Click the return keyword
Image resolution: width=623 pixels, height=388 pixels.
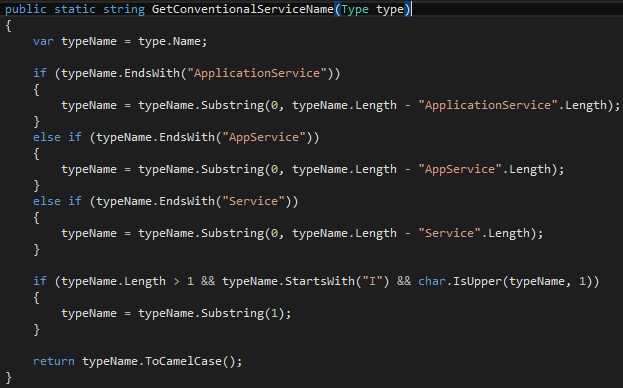click(x=53, y=361)
